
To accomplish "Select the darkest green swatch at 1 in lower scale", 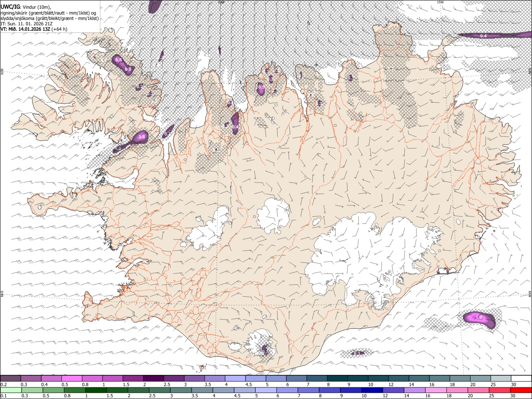I will pos(96,390).
